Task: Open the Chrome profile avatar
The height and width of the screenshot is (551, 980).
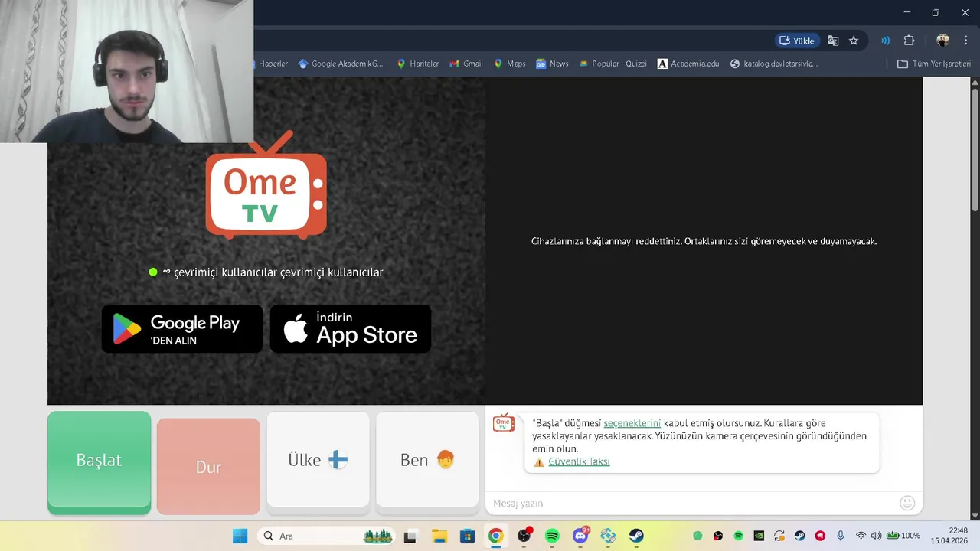Action: 942,41
